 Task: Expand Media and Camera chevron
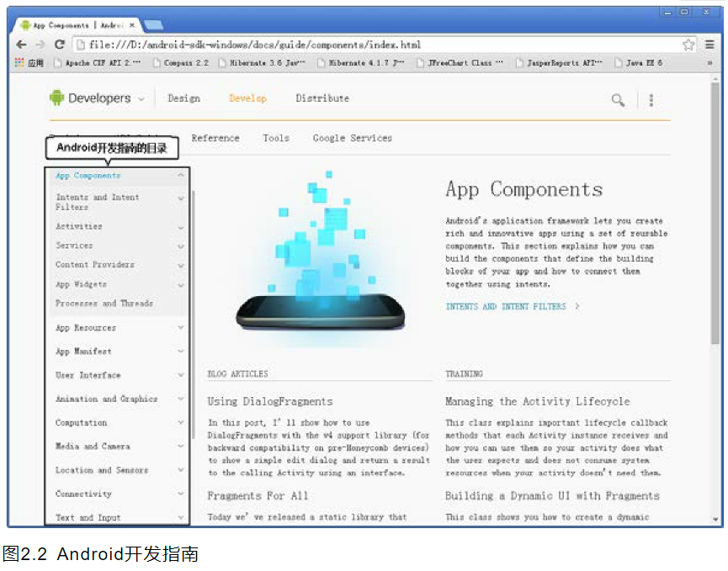(181, 447)
